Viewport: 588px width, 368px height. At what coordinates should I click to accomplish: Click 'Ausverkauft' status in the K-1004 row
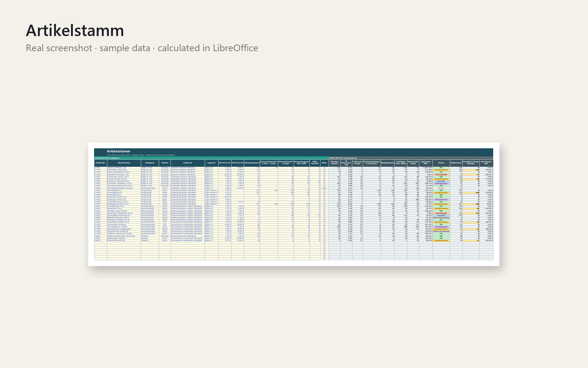point(441,174)
